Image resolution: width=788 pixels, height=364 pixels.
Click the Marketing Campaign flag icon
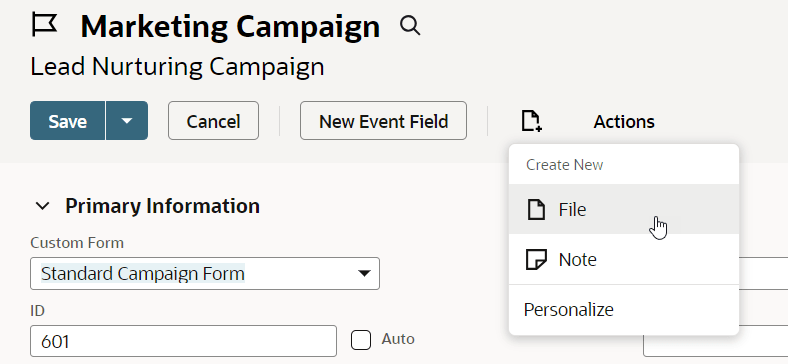point(45,25)
